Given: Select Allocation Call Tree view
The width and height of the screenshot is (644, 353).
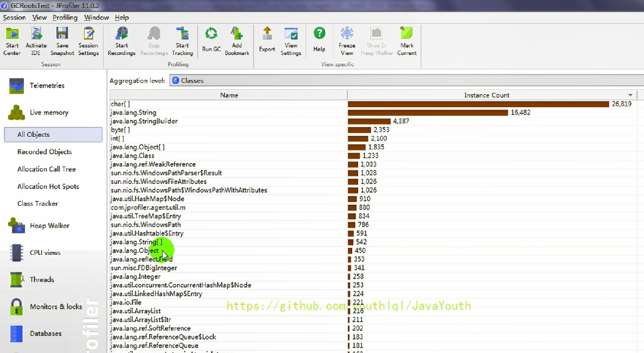Looking at the screenshot, I should pyautogui.click(x=47, y=169).
